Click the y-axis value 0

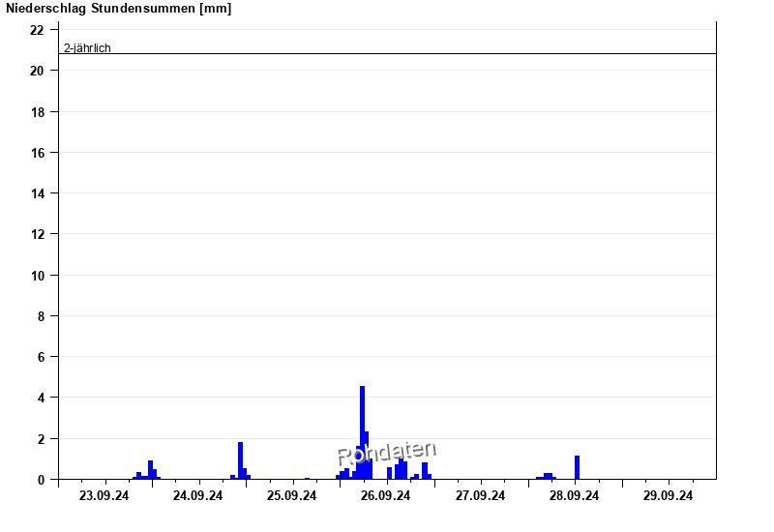click(41, 480)
